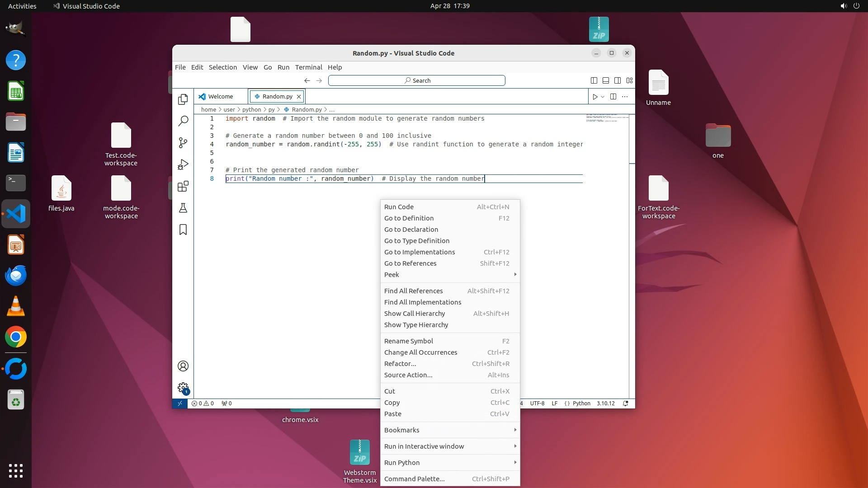Image resolution: width=868 pixels, height=488 pixels.
Task: Toggle the bottom panel layout button
Action: click(x=605, y=80)
